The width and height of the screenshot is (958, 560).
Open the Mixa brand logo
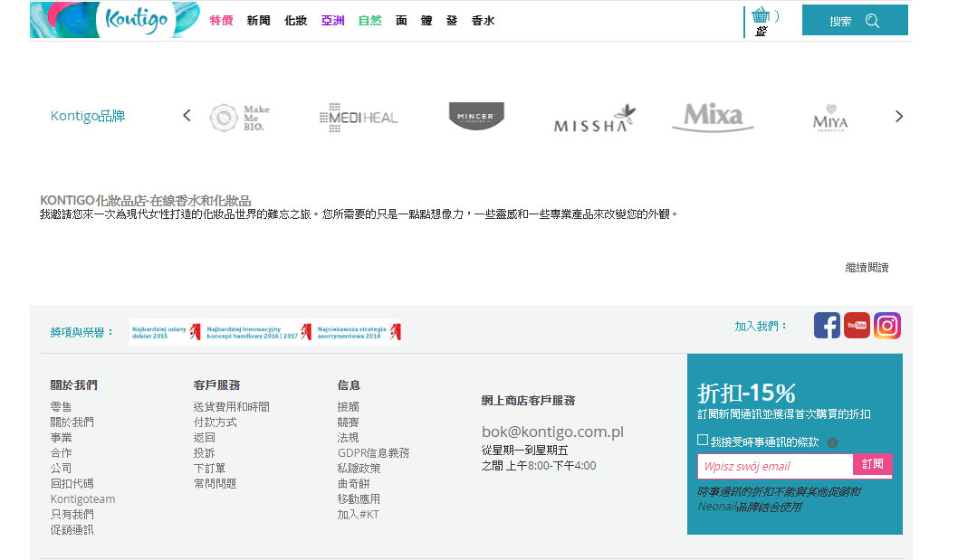point(713,117)
